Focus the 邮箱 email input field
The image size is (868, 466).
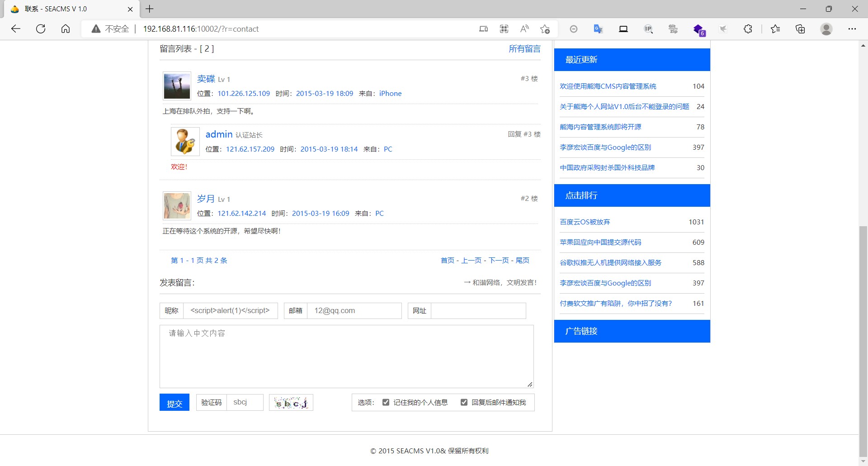354,311
